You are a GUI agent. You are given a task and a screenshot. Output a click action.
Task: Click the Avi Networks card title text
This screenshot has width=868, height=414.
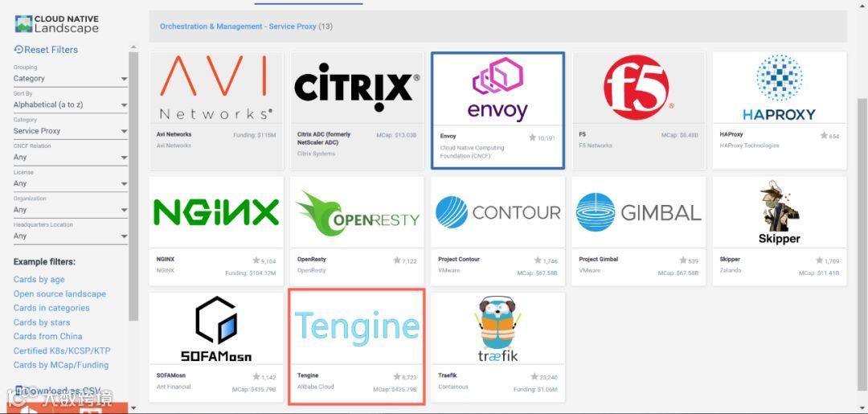coord(174,134)
